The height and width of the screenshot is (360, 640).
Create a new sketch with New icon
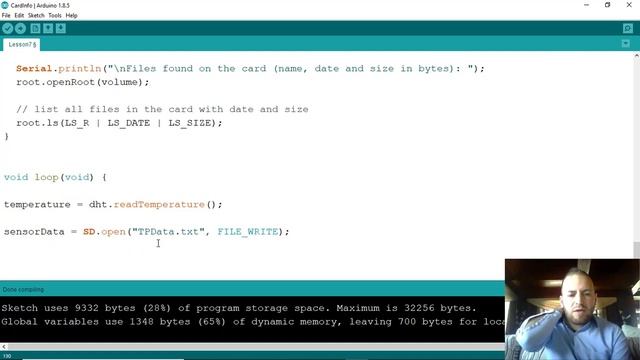coord(35,28)
